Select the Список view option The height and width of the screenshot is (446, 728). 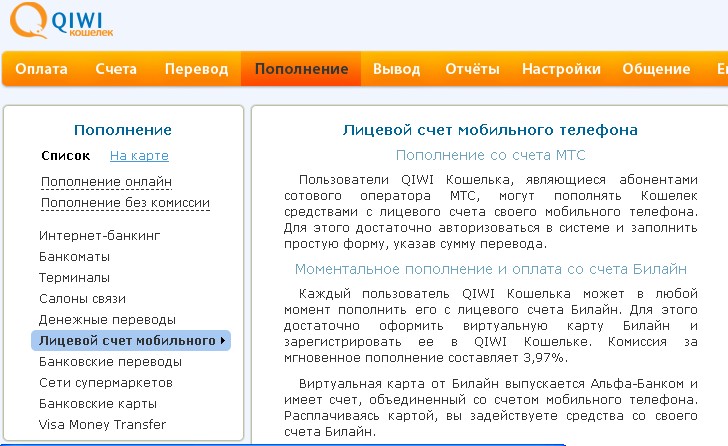coord(65,155)
